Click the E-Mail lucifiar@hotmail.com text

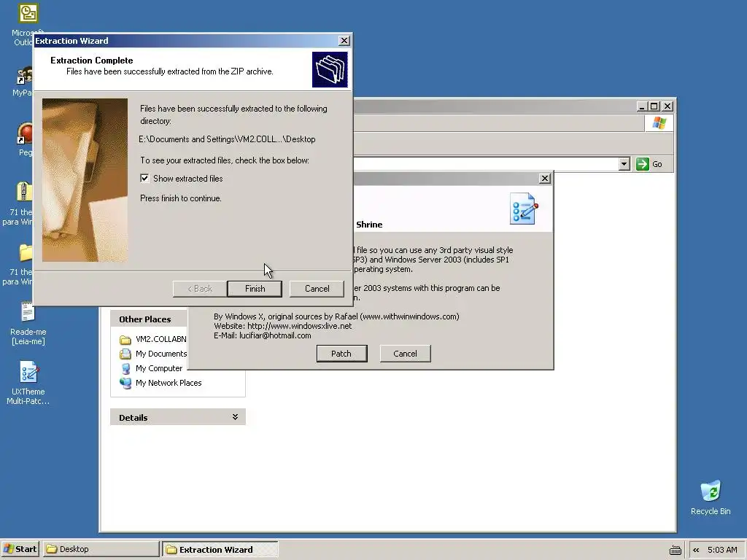click(x=263, y=335)
